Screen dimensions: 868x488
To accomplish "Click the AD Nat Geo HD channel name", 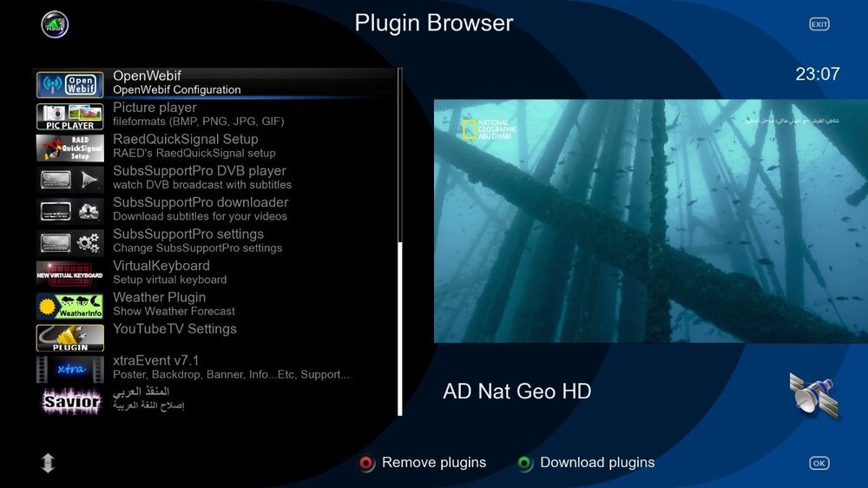I will click(516, 391).
